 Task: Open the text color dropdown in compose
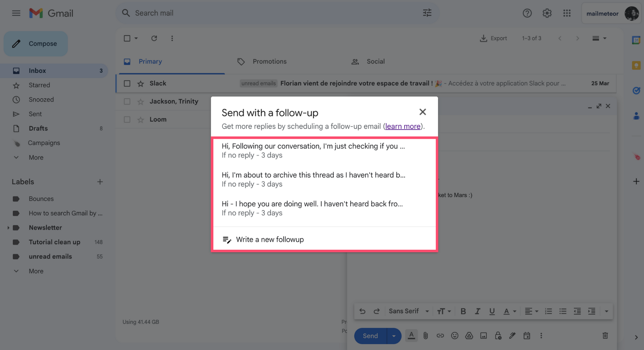click(510, 311)
